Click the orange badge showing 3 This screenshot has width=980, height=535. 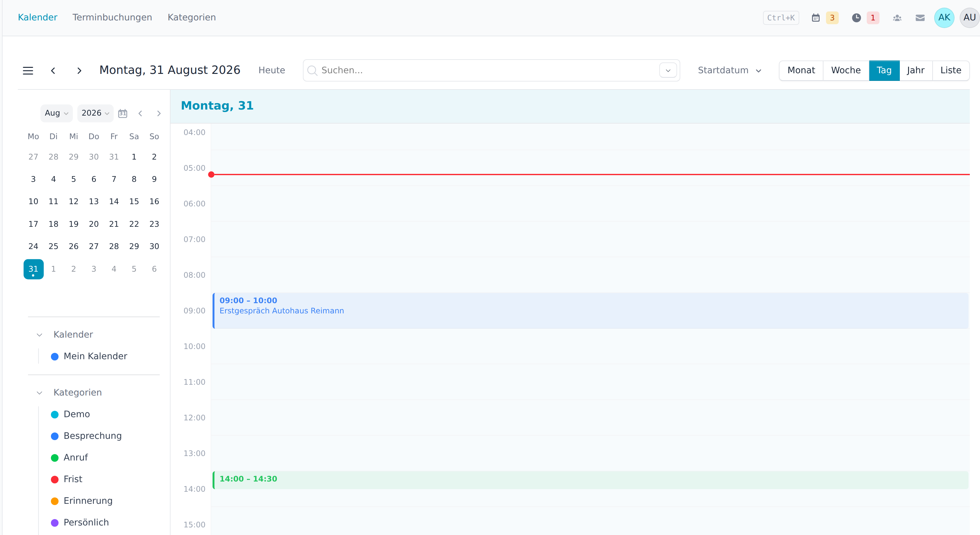click(x=832, y=18)
